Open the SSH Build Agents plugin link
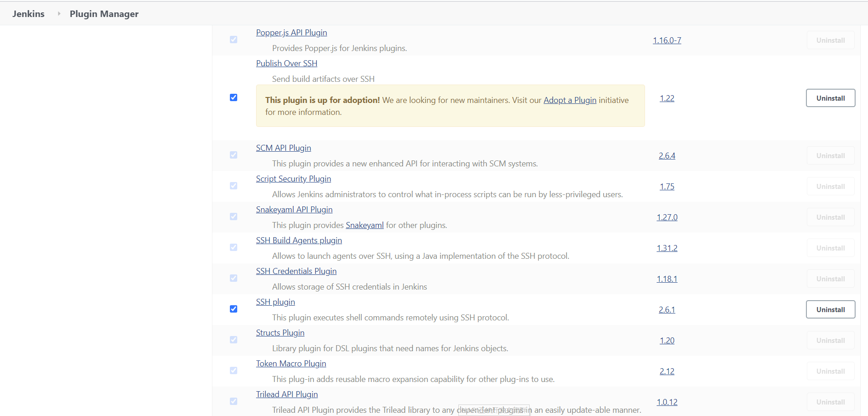The height and width of the screenshot is (416, 868). (299, 240)
